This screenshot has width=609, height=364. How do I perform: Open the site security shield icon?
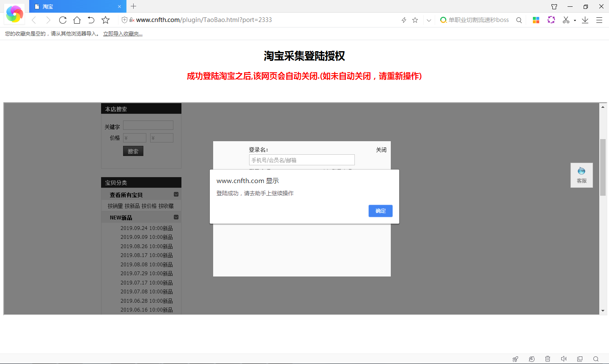[124, 20]
